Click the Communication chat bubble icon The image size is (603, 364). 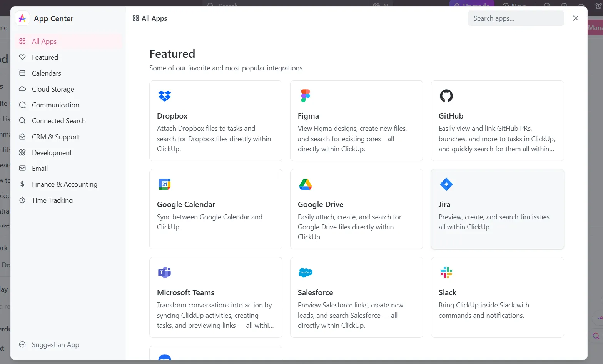22,105
